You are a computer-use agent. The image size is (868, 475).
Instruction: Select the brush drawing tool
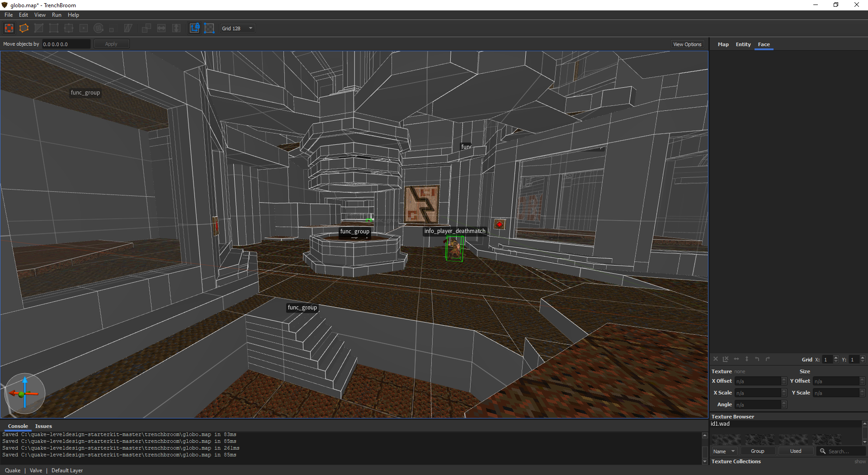pyautogui.click(x=24, y=28)
